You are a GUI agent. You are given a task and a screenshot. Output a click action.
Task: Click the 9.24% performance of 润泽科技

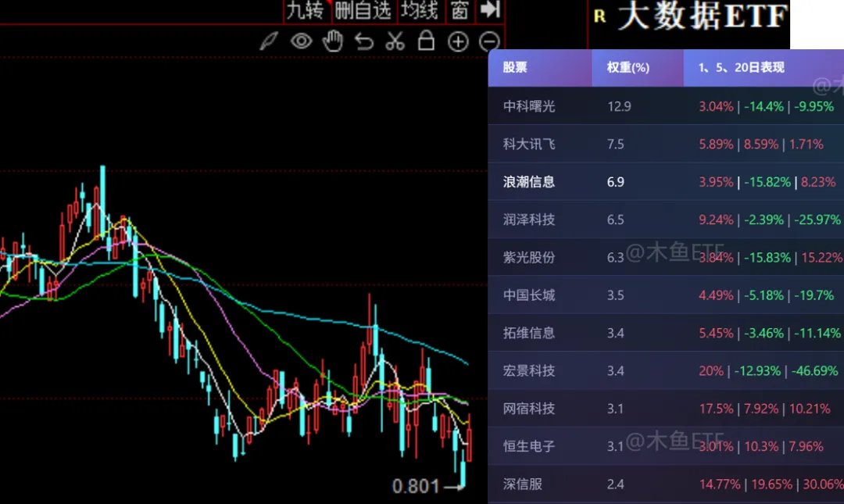click(x=716, y=220)
